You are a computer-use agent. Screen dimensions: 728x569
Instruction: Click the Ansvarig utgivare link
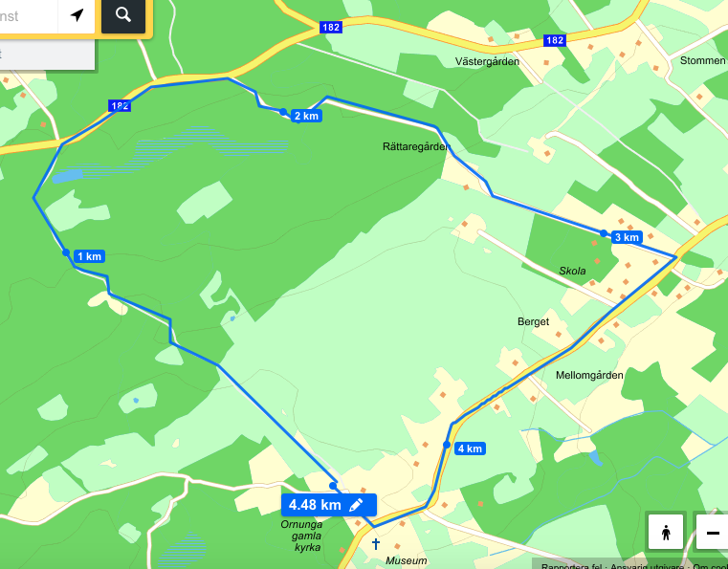tap(647, 566)
